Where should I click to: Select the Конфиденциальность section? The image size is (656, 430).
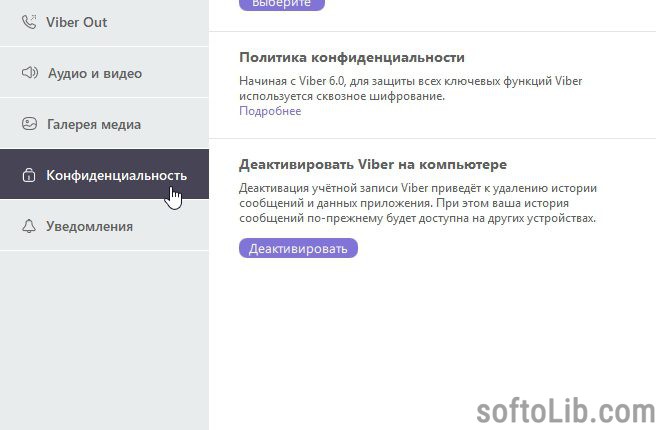(104, 174)
